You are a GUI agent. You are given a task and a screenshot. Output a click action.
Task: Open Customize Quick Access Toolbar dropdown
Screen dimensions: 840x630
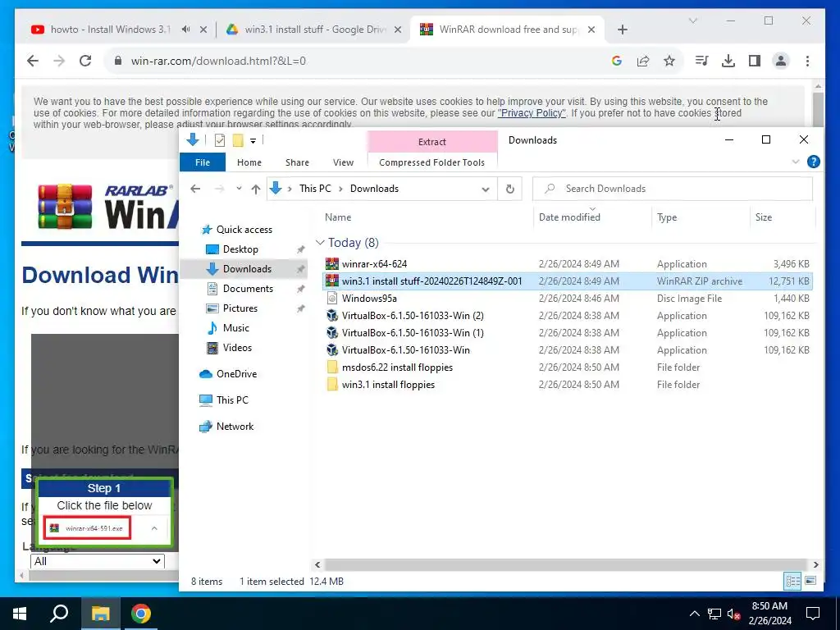click(253, 141)
